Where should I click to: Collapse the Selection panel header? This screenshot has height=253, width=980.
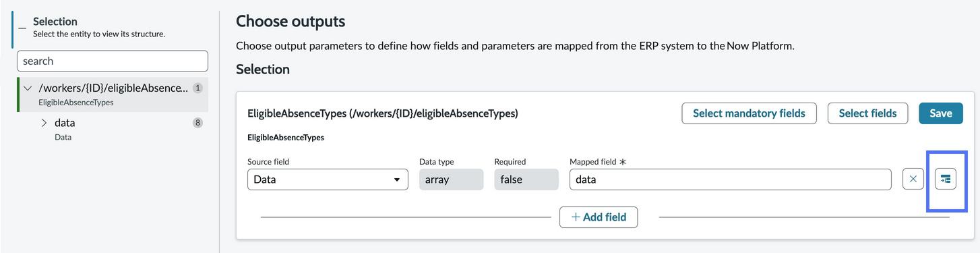22,28
